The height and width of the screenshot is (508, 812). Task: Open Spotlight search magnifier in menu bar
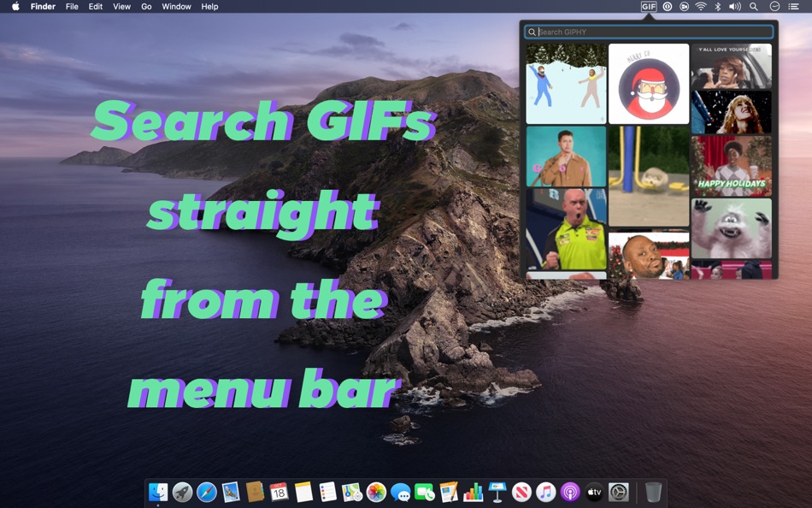[x=754, y=7]
